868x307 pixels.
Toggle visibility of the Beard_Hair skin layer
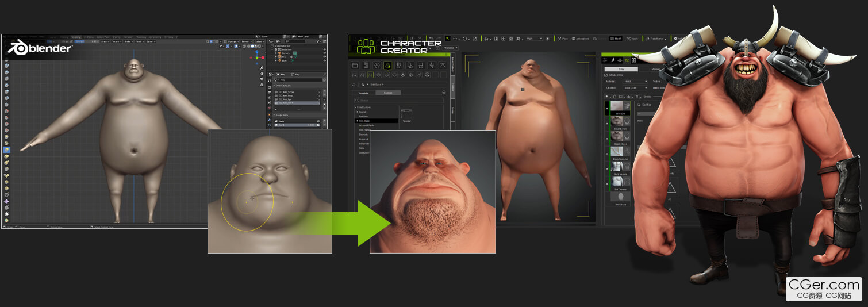(607, 123)
